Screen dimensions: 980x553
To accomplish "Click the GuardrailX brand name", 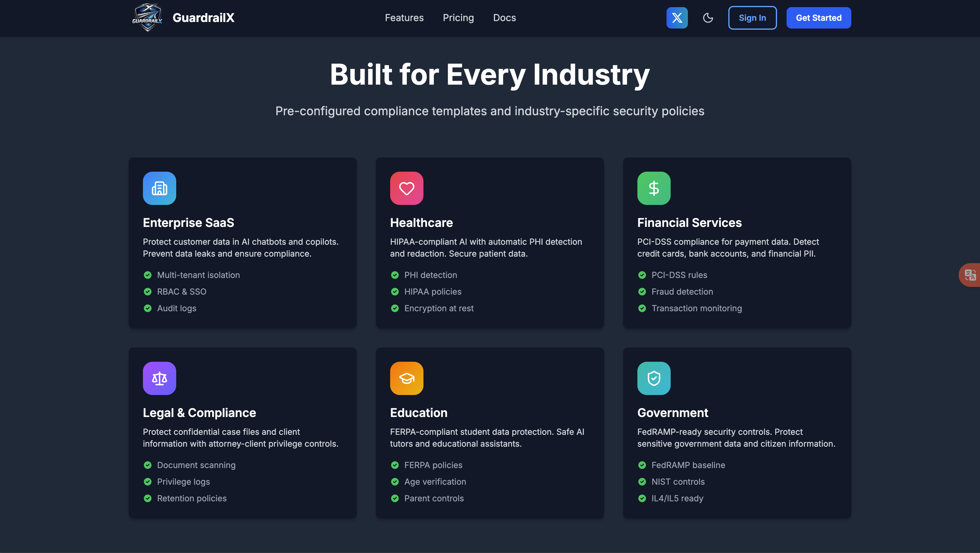I will (204, 18).
